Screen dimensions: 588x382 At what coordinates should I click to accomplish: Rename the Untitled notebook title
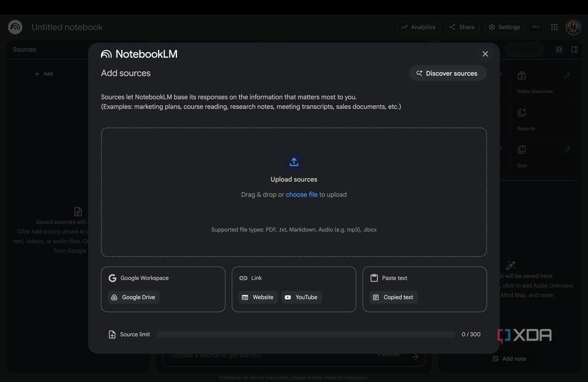pos(67,27)
